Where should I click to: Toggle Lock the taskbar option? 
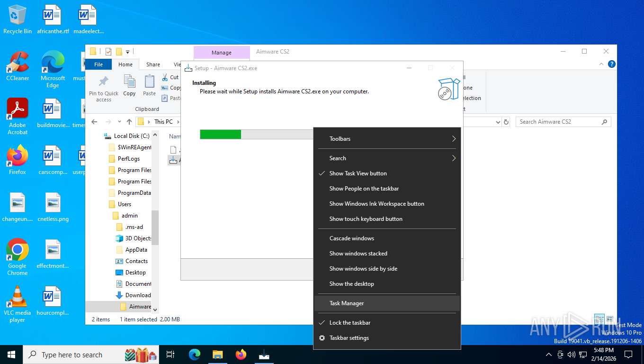387,323
